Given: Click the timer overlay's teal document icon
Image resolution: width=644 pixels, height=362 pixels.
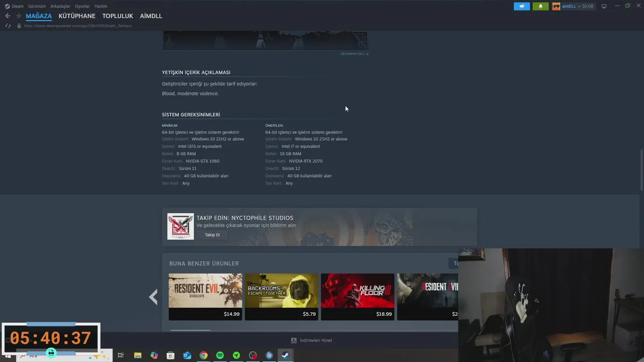Looking at the screenshot, I should pos(51,352).
